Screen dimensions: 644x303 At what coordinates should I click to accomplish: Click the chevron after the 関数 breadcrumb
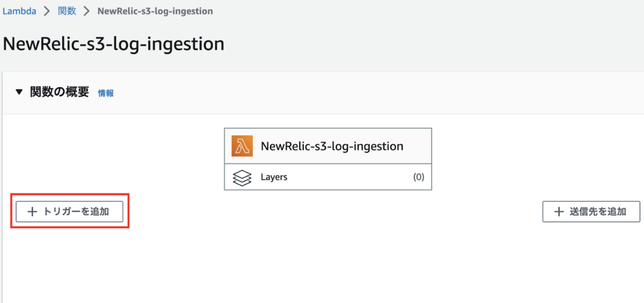[x=87, y=11]
